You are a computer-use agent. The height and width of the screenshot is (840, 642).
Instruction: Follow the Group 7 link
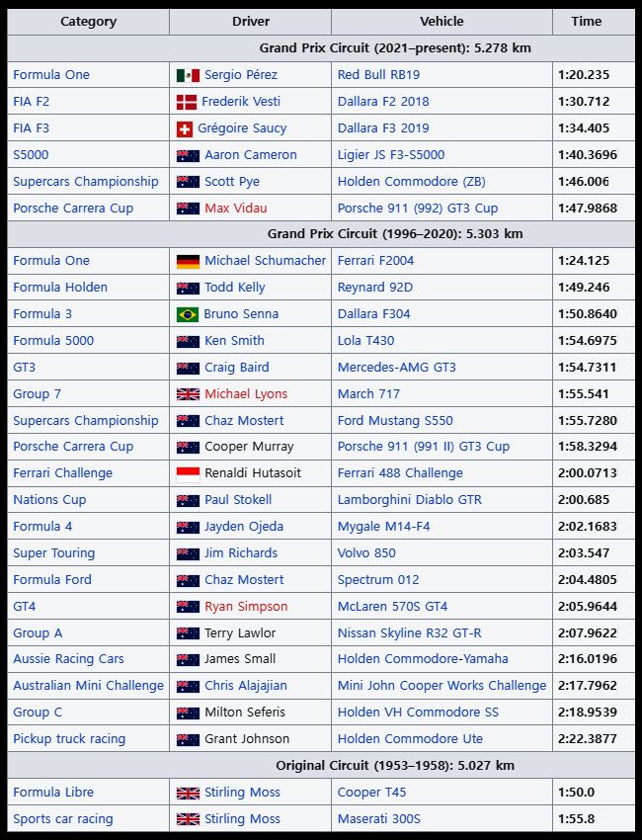37,394
